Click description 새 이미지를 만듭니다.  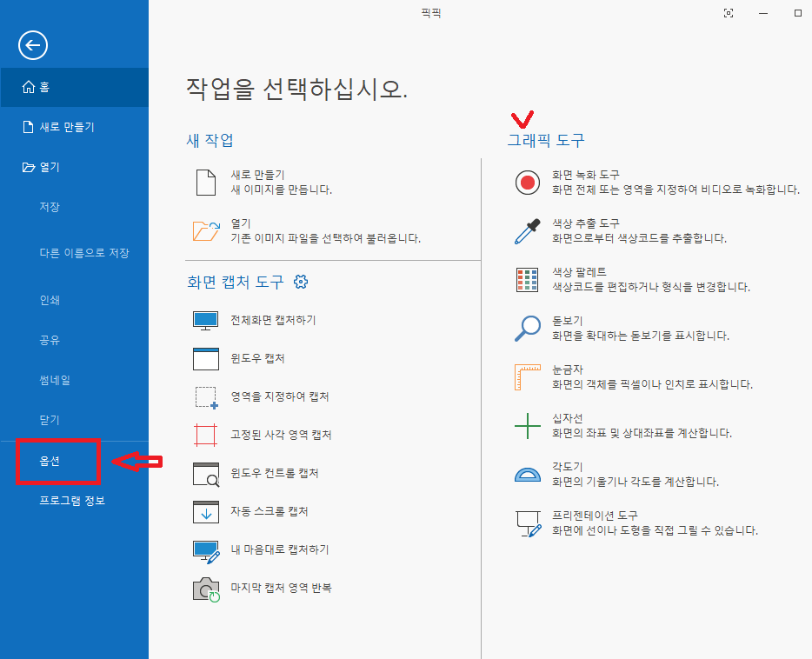281,190
